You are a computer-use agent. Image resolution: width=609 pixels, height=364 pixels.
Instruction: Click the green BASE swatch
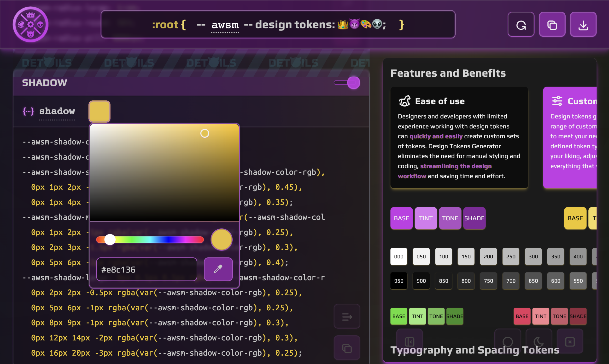(x=398, y=316)
